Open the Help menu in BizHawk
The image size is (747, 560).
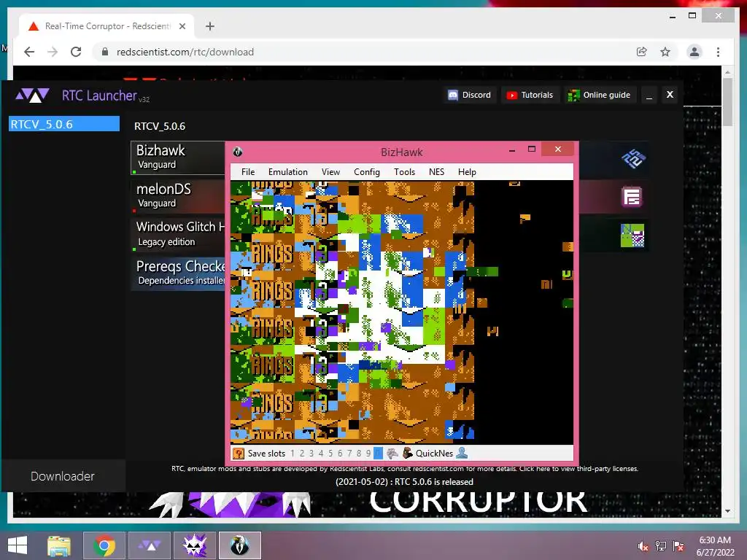[x=467, y=172]
